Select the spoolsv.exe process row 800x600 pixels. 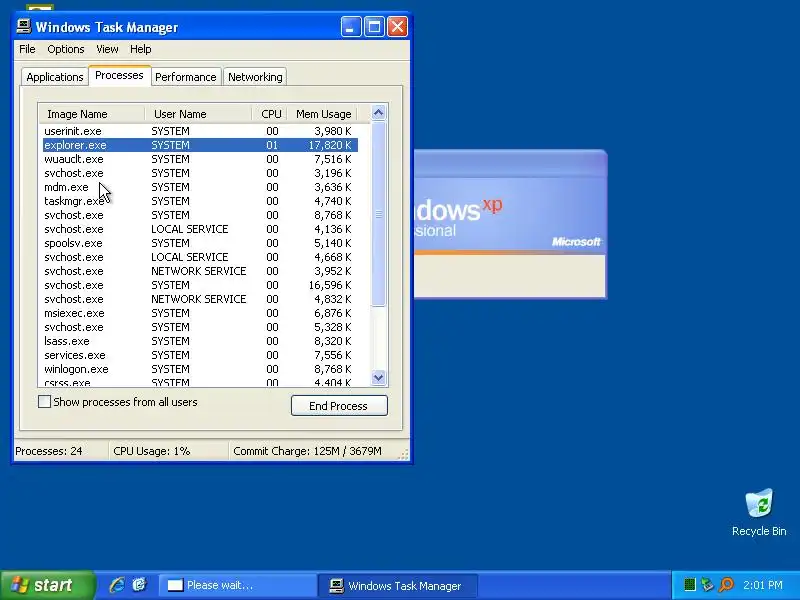pyautogui.click(x=200, y=243)
